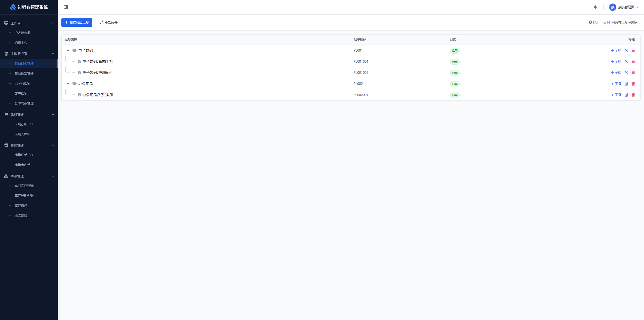Click the 工作台 monitor icon
Screen dimensions: 644x320
6,23
